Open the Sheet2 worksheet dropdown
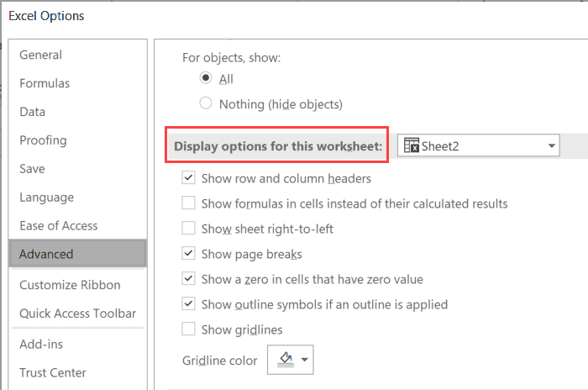 coord(551,145)
